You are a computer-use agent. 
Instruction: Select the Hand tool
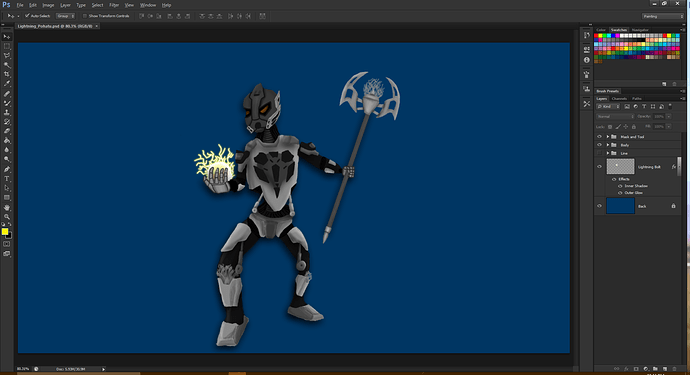[7, 207]
